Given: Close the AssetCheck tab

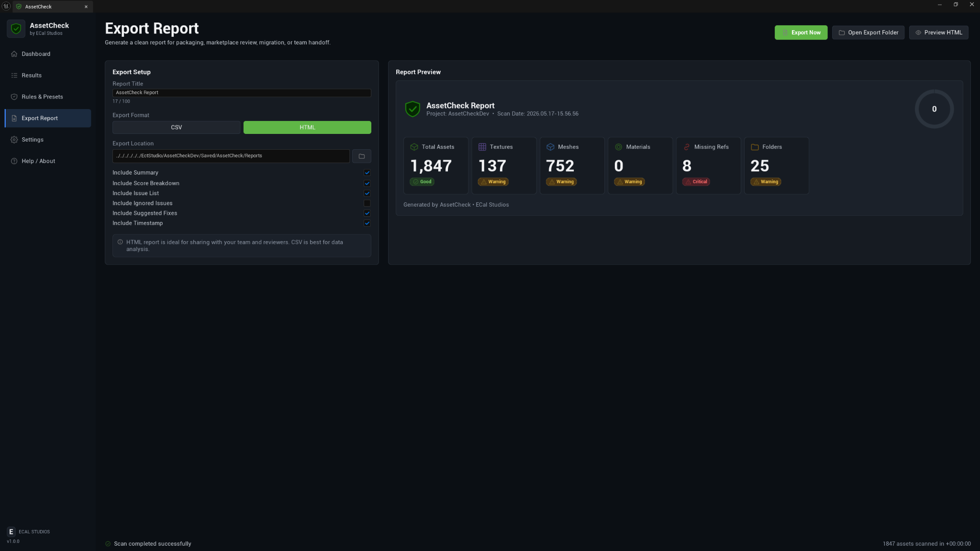Looking at the screenshot, I should 86,7.
